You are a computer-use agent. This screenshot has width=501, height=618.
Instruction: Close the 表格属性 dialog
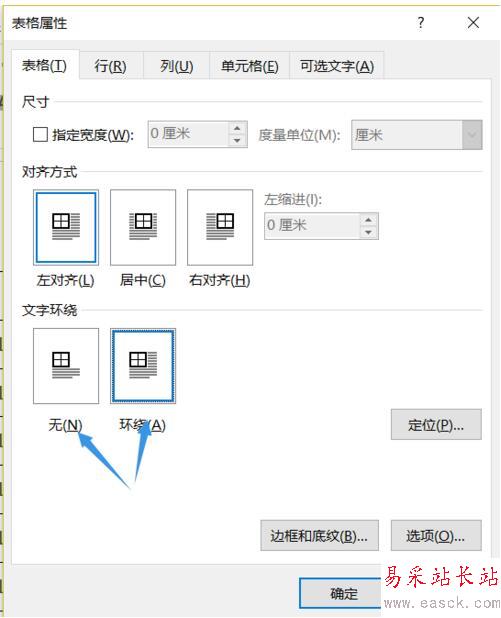tap(473, 23)
